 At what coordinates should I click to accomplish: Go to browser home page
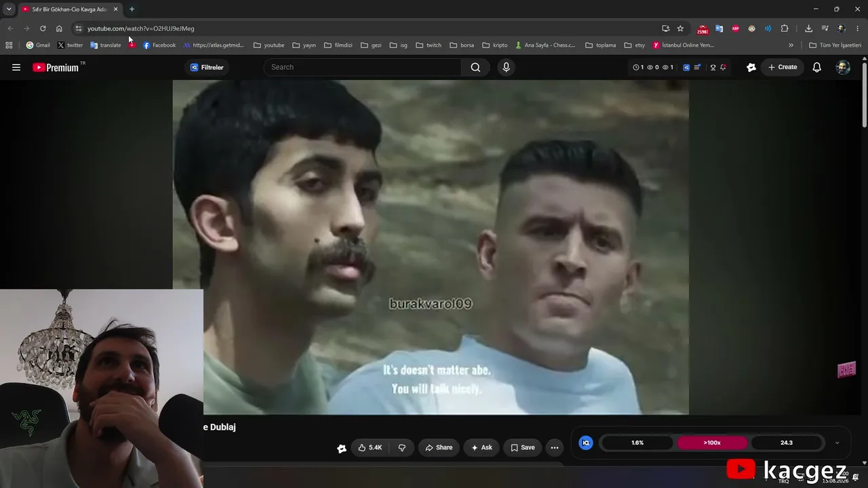(x=59, y=28)
